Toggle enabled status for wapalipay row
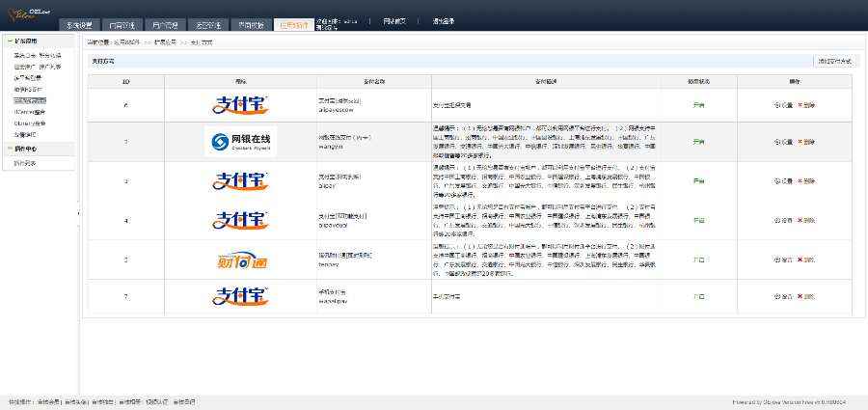Screen dimensions: 868x410 pyautogui.click(x=698, y=297)
